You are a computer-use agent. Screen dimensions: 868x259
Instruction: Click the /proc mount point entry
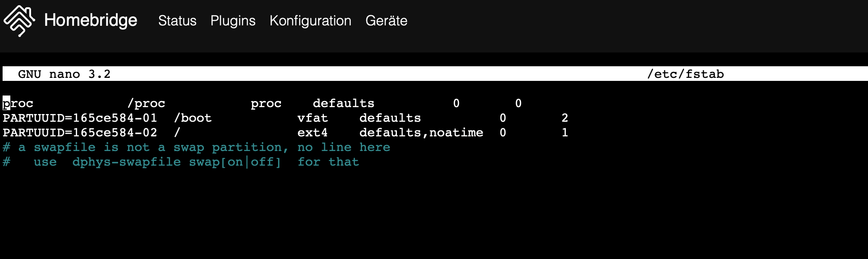(x=146, y=103)
